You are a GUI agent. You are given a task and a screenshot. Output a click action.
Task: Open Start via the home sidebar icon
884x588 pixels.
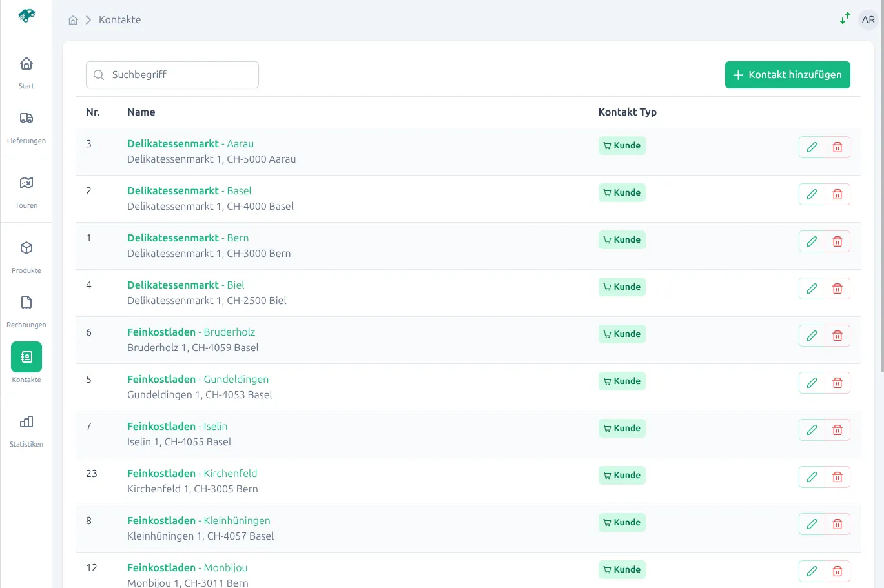tap(26, 63)
